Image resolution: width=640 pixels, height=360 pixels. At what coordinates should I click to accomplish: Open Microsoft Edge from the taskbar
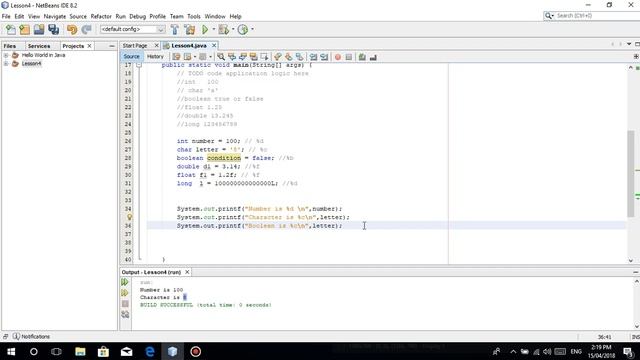[x=150, y=351]
